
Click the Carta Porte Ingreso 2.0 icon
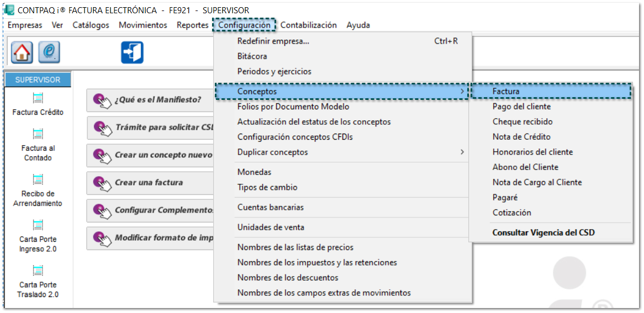point(38,225)
